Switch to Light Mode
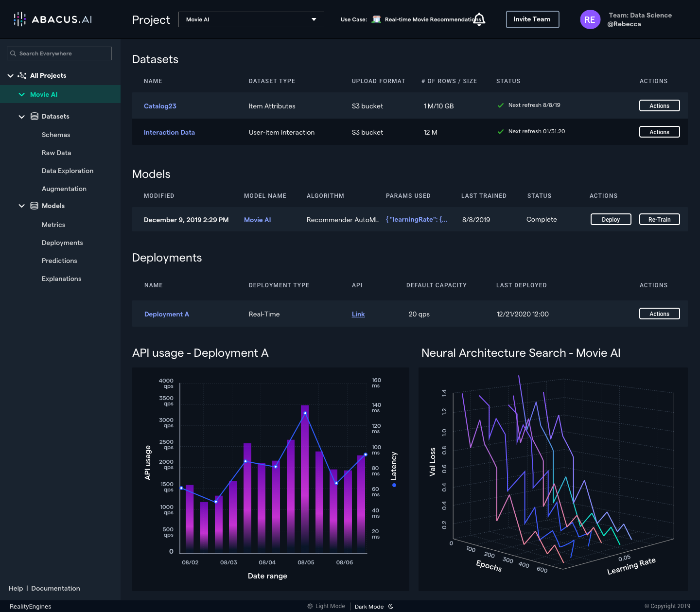This screenshot has width=700, height=612. (326, 606)
